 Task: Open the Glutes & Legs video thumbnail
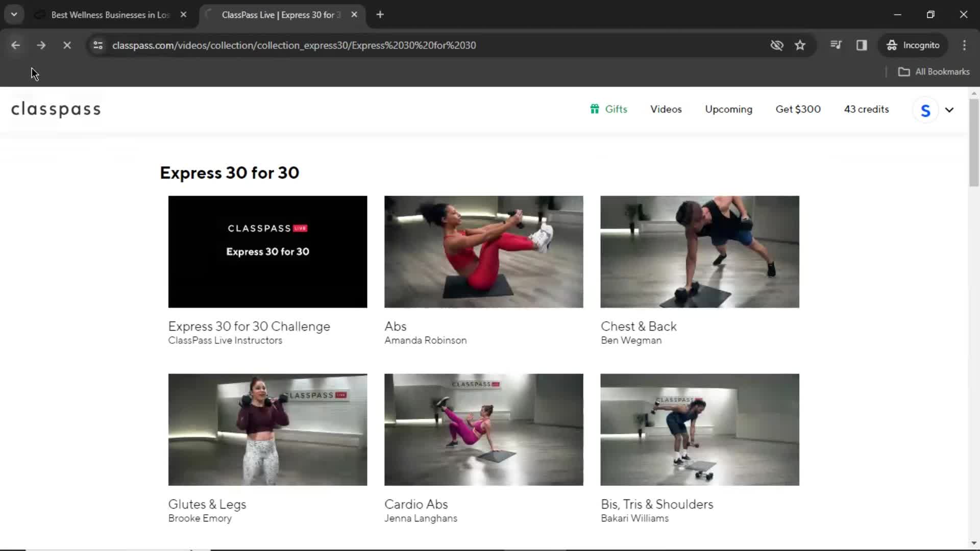[x=267, y=430]
